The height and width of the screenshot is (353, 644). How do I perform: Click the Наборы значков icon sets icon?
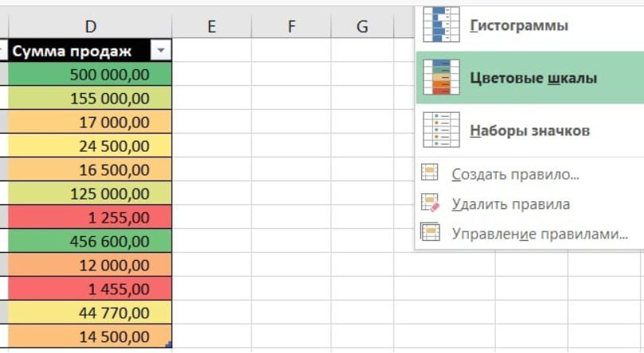point(441,130)
